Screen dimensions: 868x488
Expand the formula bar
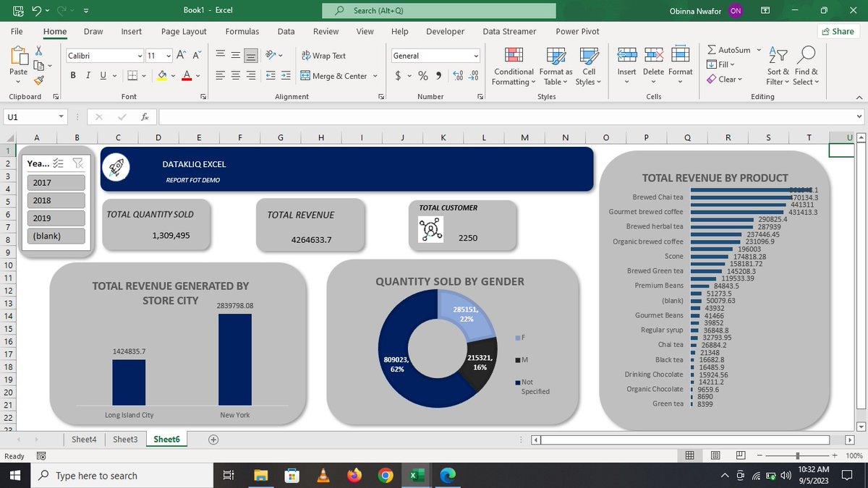[859, 116]
